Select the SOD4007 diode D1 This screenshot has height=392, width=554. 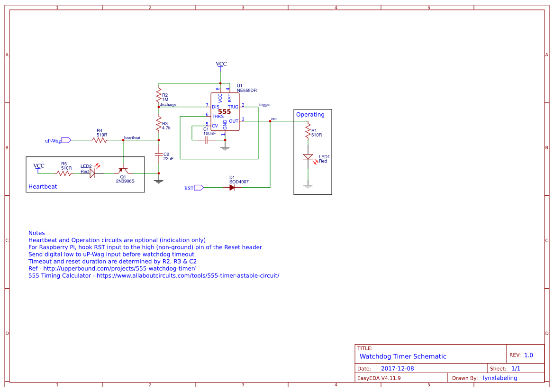tap(232, 187)
